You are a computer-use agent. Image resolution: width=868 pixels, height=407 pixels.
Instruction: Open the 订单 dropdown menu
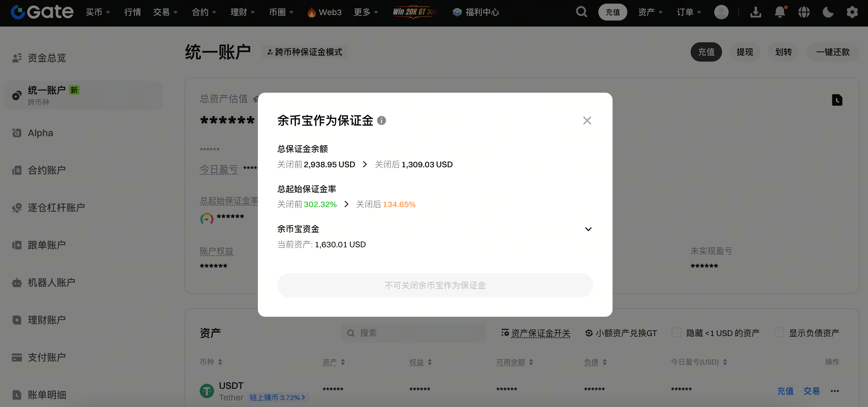click(689, 12)
